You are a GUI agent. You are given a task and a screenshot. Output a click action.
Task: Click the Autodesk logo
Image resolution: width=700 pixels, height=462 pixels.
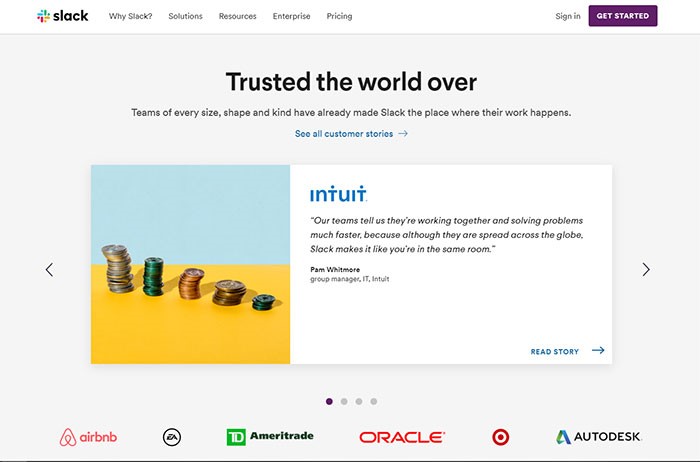[598, 437]
